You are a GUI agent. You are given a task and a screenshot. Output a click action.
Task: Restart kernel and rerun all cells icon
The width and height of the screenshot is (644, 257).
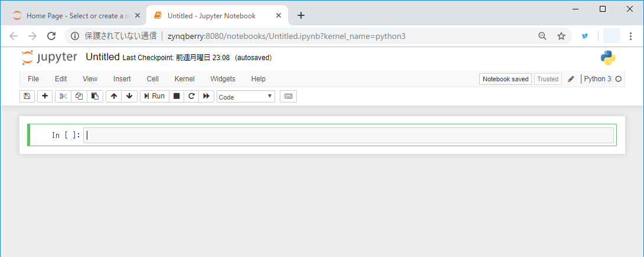click(206, 96)
